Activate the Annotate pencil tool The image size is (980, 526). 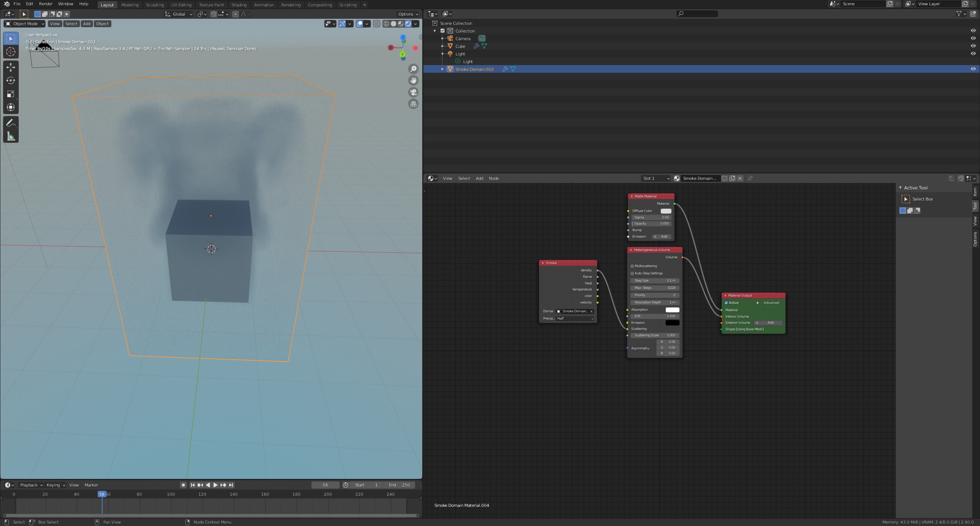click(x=10, y=123)
